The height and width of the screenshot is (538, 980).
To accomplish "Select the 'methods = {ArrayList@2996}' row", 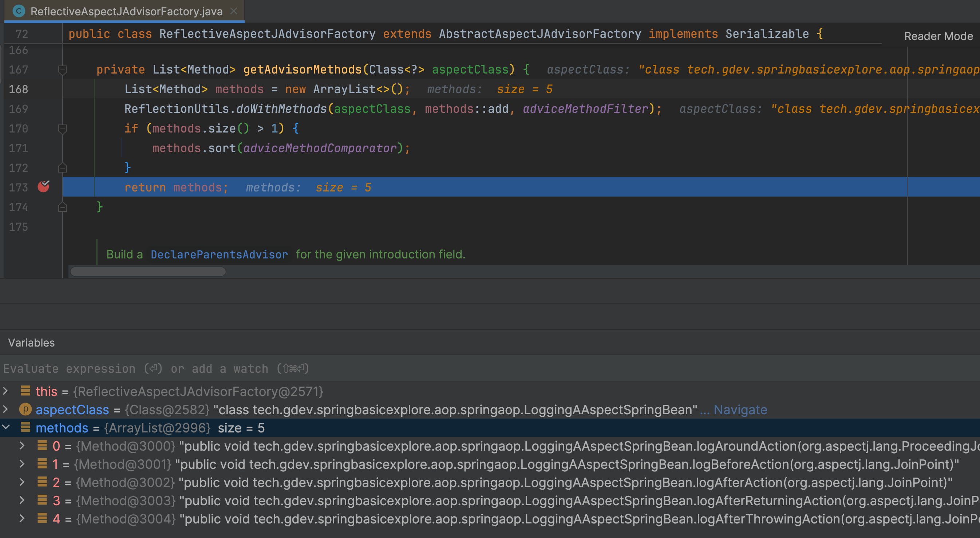I will (x=490, y=428).
